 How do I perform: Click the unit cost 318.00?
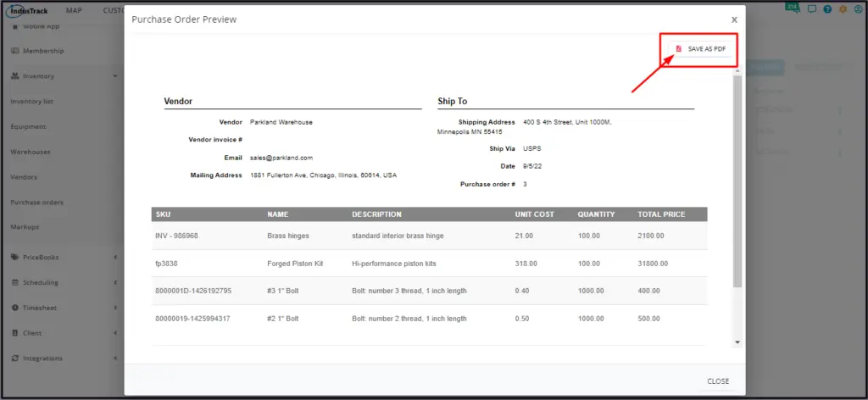click(x=526, y=264)
